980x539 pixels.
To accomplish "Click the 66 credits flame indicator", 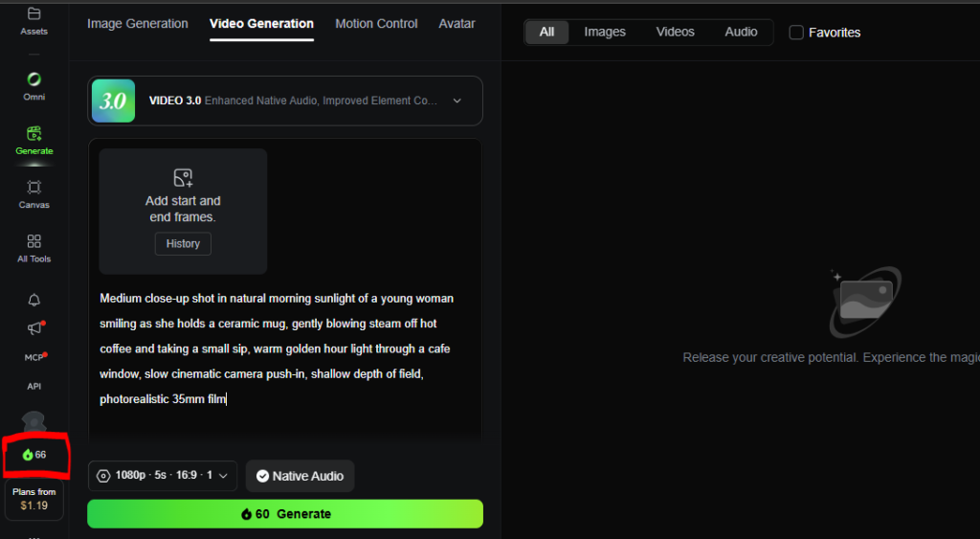I will [x=34, y=455].
